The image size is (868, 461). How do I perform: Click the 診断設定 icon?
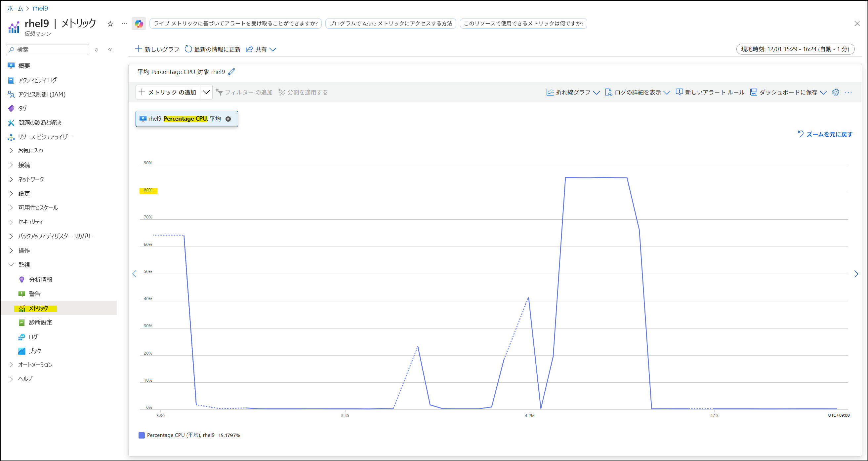point(21,323)
